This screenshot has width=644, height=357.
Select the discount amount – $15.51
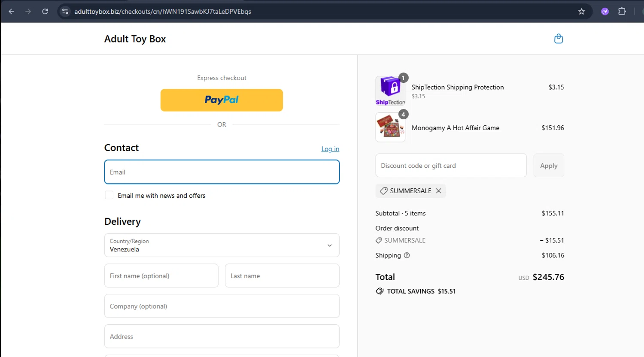tap(552, 240)
